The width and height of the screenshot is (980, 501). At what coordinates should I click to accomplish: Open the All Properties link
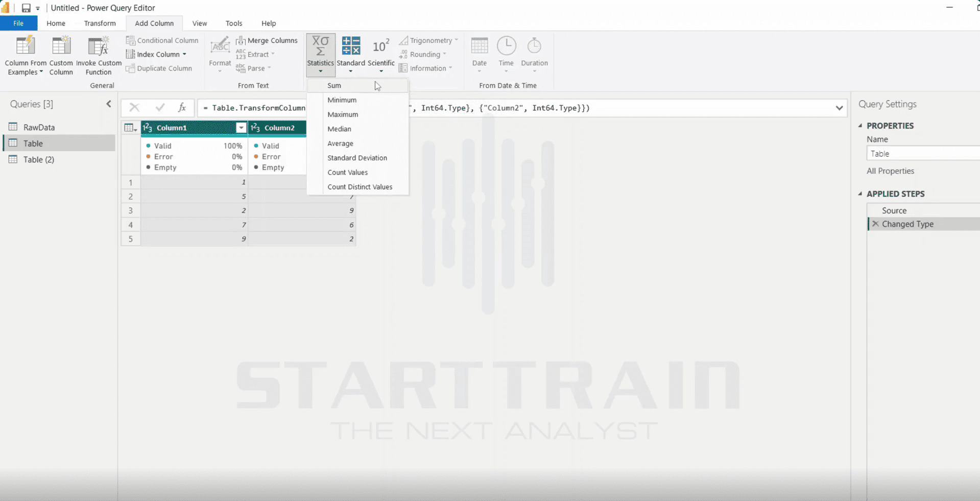(890, 171)
